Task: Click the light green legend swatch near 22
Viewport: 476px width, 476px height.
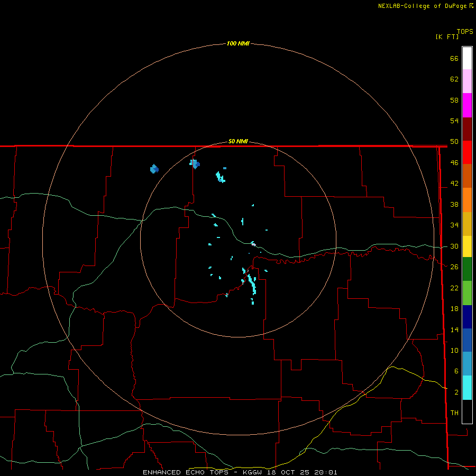Action: pyautogui.click(x=467, y=293)
